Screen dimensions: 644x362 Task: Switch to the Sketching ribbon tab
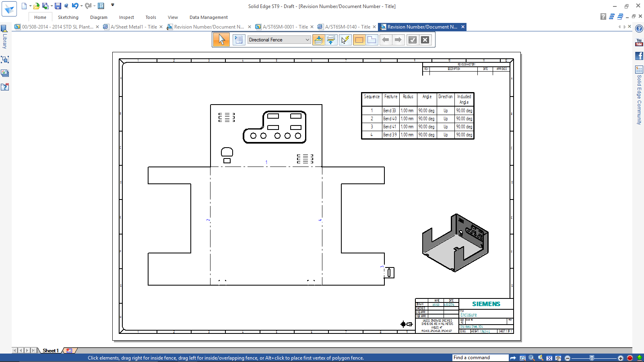pos(68,17)
